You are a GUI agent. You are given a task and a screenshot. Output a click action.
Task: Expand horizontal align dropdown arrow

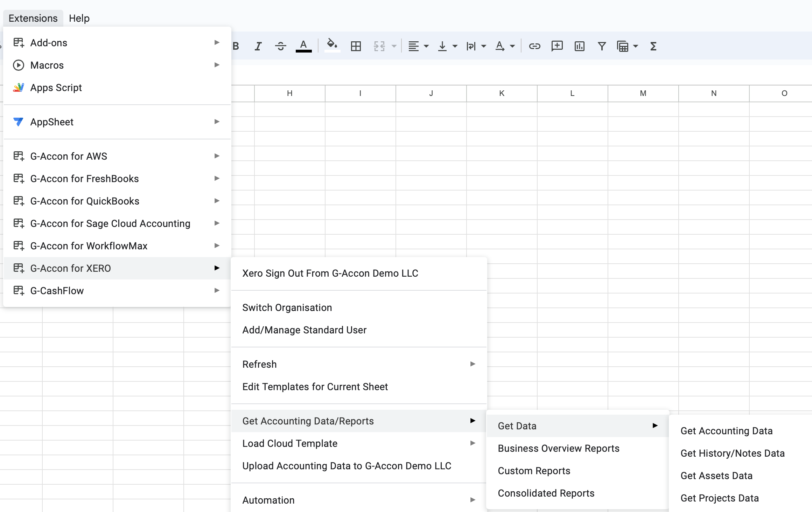click(x=426, y=46)
